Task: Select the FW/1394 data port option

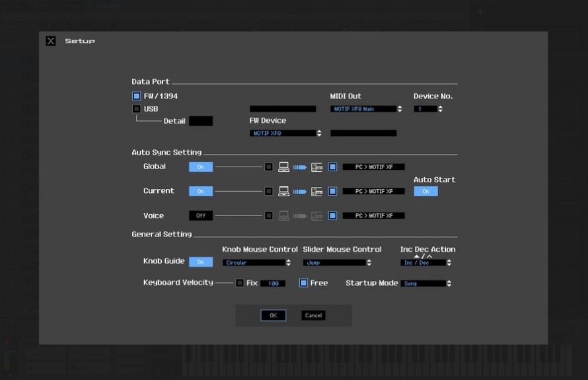Action: pyautogui.click(x=137, y=96)
